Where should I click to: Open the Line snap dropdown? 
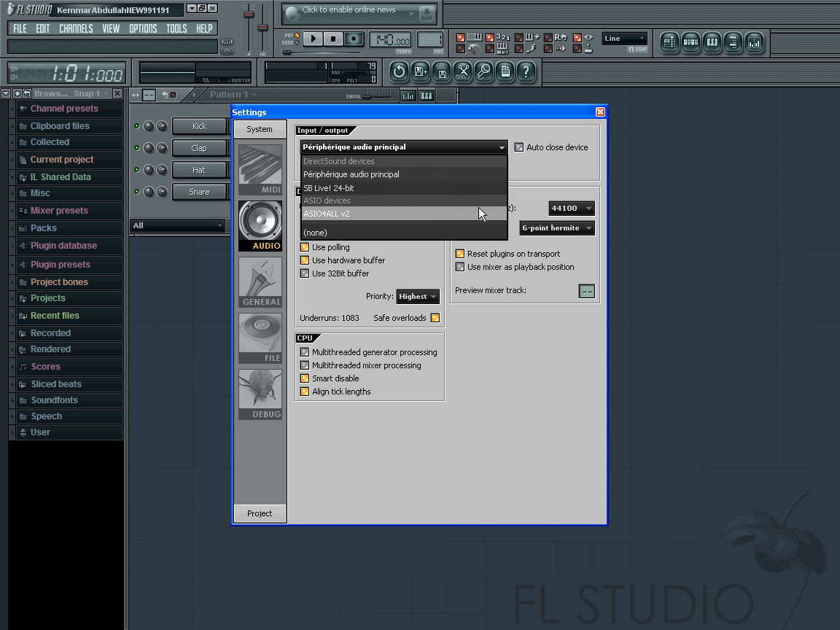coord(625,38)
